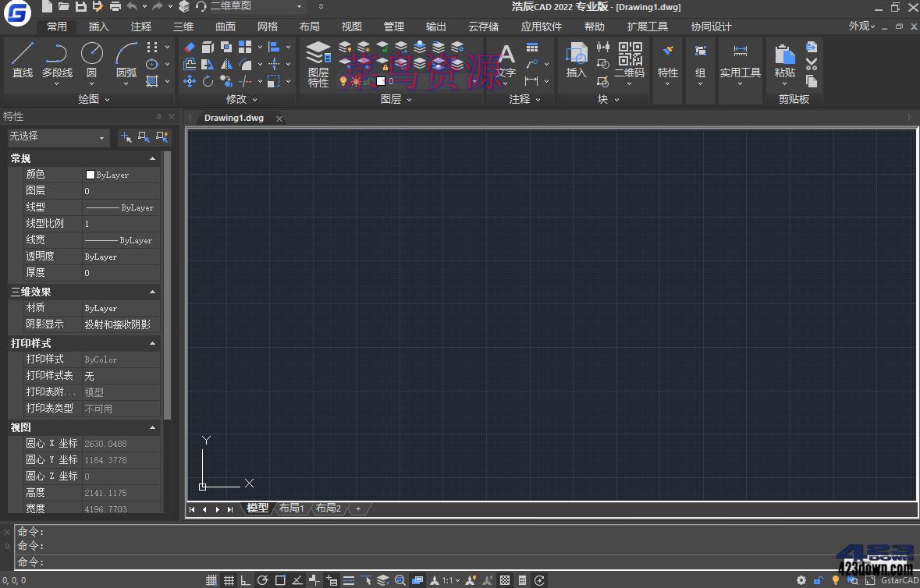Toggle ortho mode in status bar

point(246,580)
